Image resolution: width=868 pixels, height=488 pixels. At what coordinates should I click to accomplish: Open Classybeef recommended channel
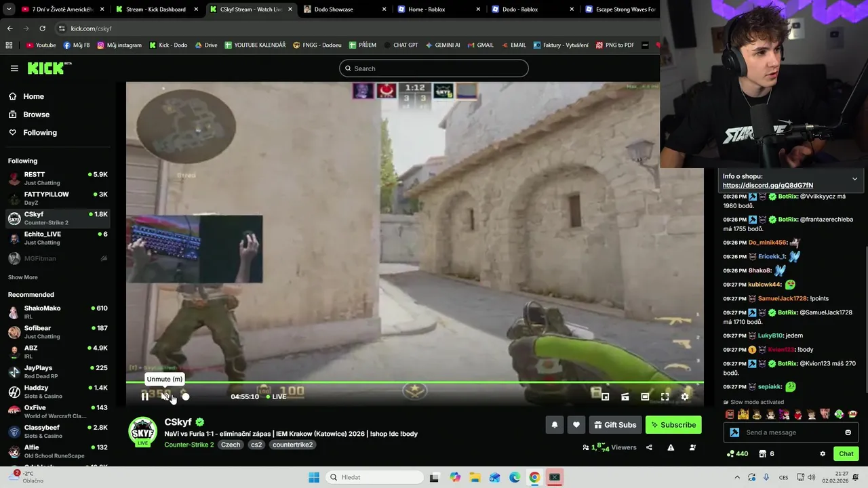58,432
